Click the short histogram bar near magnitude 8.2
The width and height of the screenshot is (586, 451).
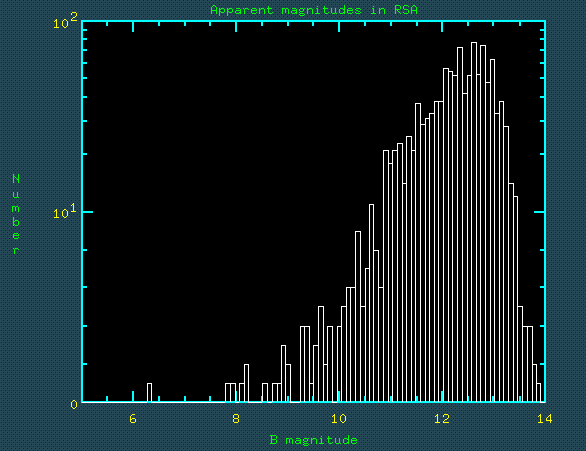tap(246, 383)
